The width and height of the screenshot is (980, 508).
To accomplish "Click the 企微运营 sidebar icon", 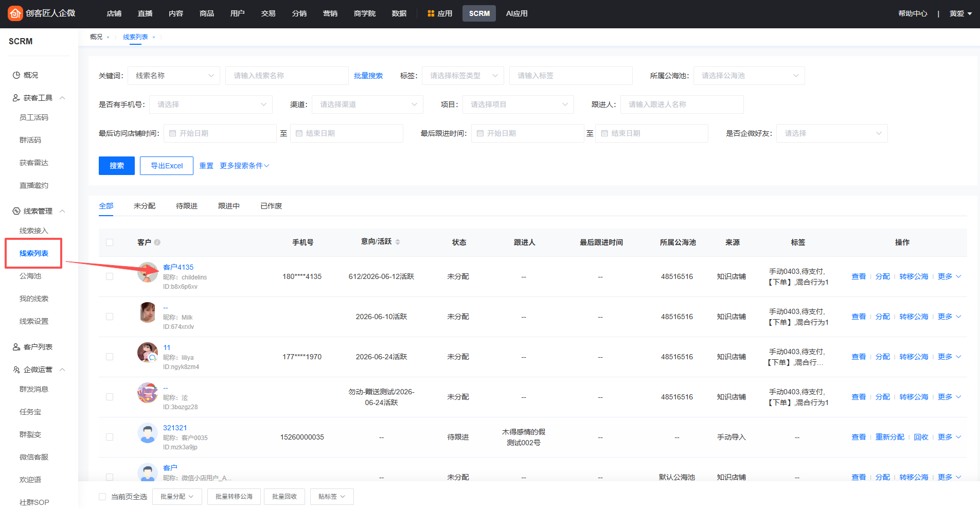I will (16, 370).
